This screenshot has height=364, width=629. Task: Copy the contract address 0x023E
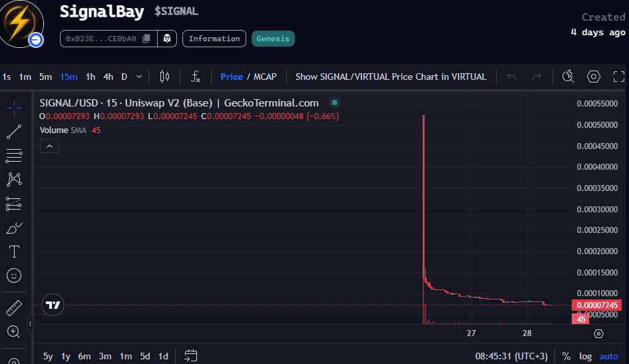pos(146,39)
